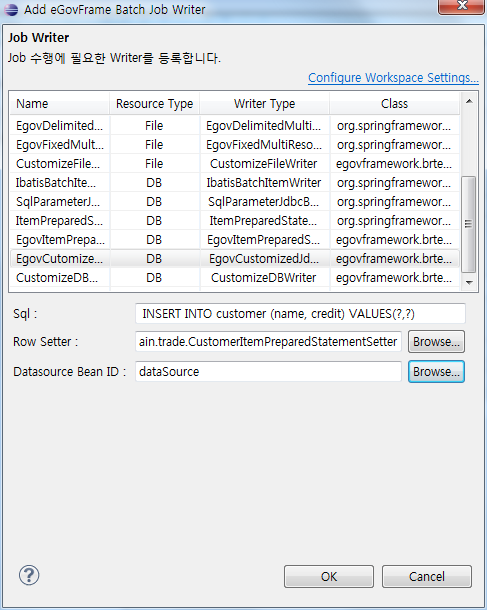
Task: Click the Datasource Bean ID field
Action: (268, 372)
